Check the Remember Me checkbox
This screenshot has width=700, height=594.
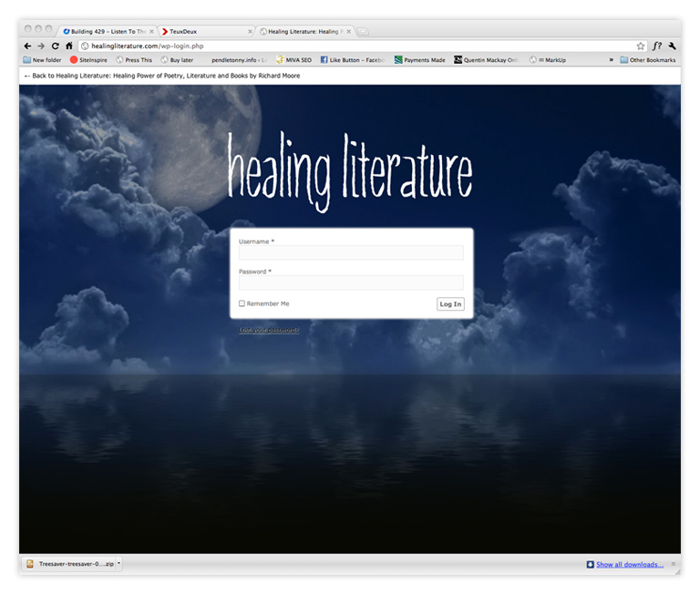[242, 303]
